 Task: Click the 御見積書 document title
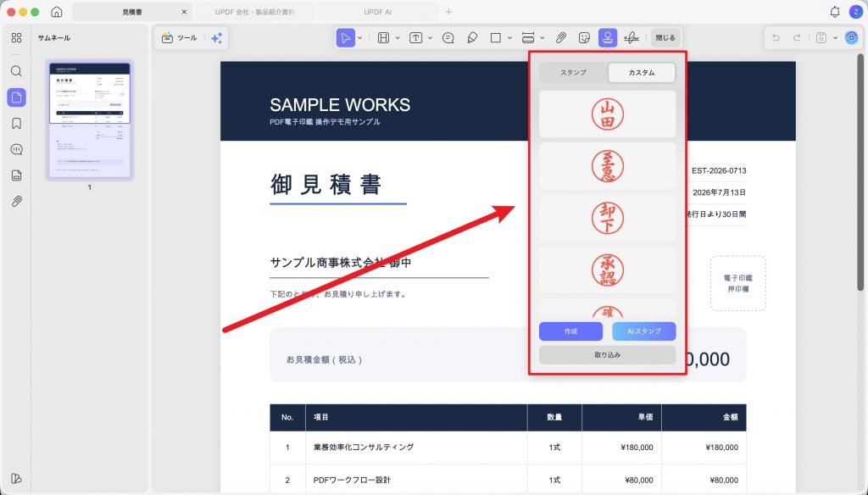coord(326,185)
